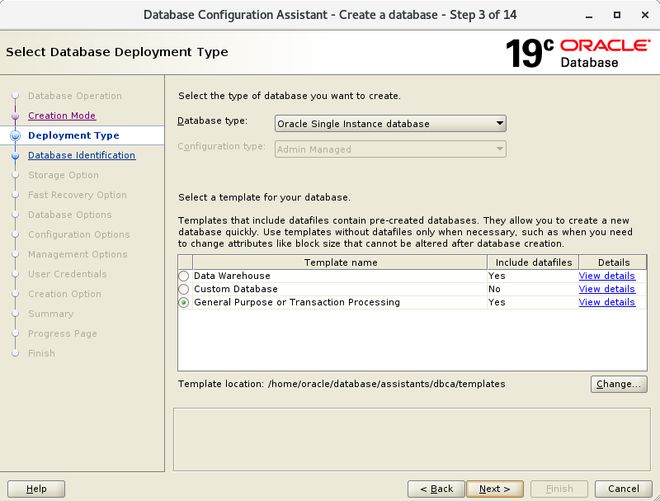The height and width of the screenshot is (501, 660).
Task: Click the Database Identification step bullet icon
Action: pos(15,155)
